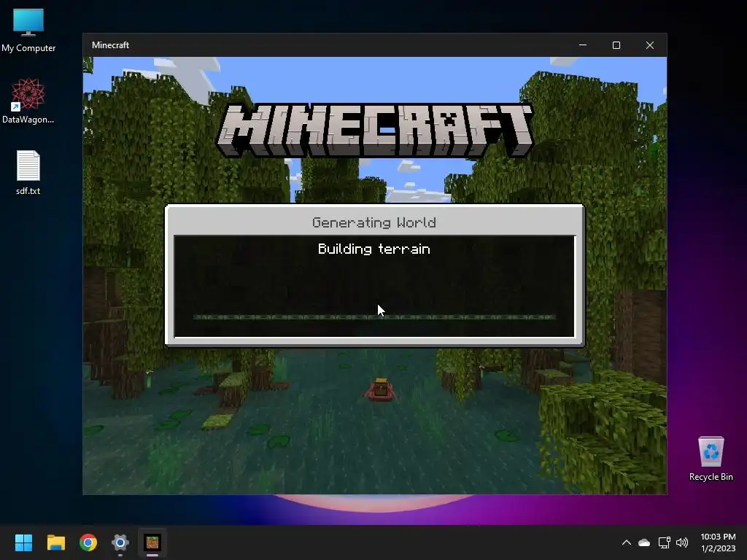Select the Recycle Bin icon
Viewport: 747px width, 560px height.
pos(711,459)
